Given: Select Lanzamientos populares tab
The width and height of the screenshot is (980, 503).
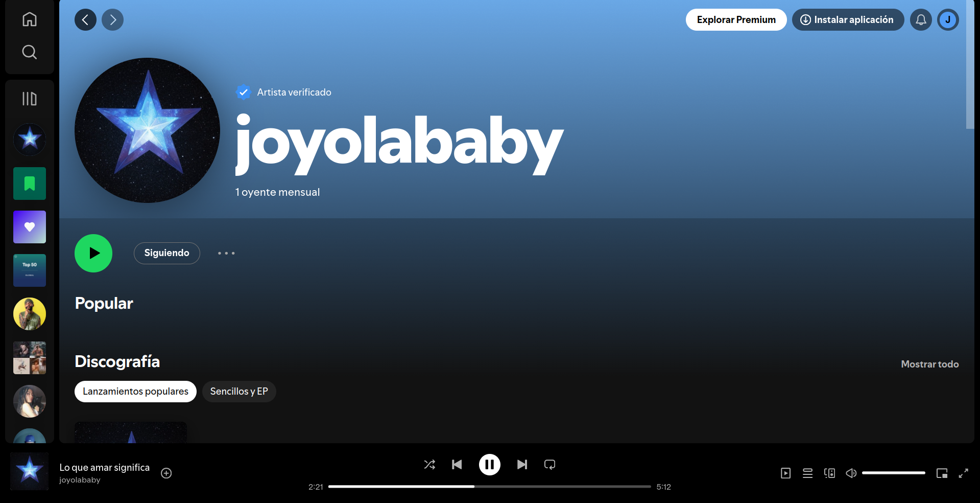Looking at the screenshot, I should click(135, 392).
